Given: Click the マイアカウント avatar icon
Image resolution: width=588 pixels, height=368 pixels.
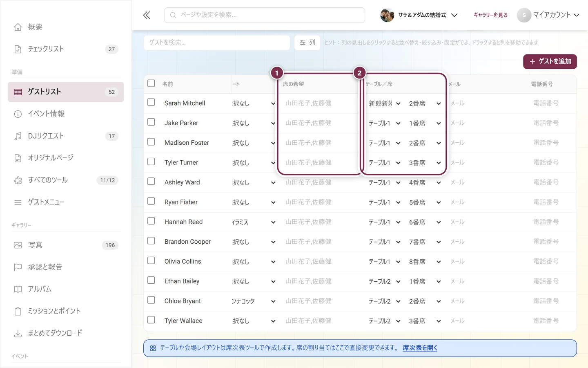Looking at the screenshot, I should (x=524, y=15).
